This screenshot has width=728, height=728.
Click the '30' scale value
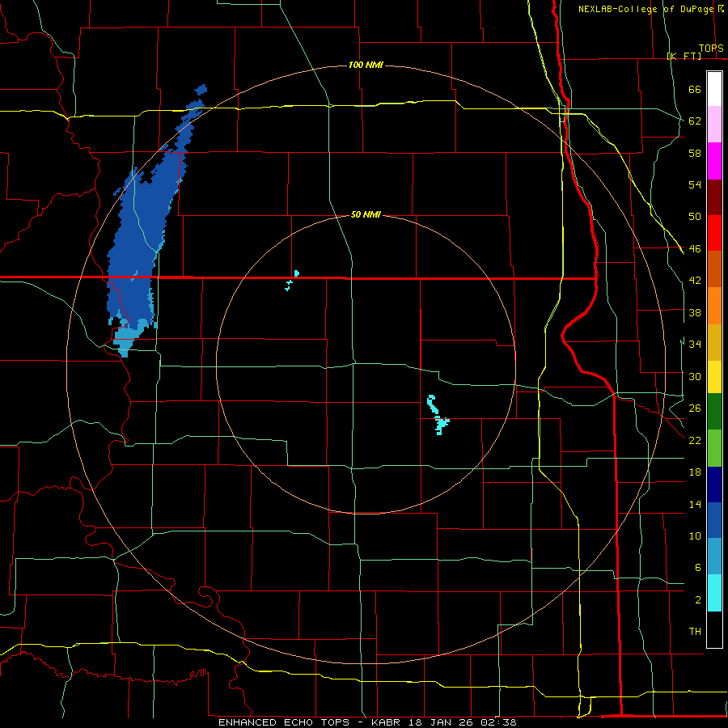[x=695, y=376]
